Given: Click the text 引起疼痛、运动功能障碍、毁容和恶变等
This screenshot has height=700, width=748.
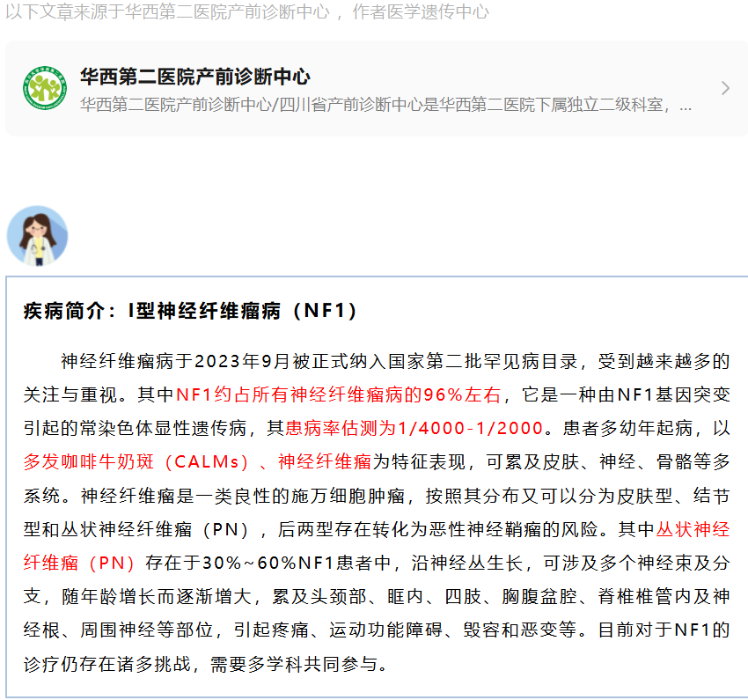Looking at the screenshot, I should [406, 630].
